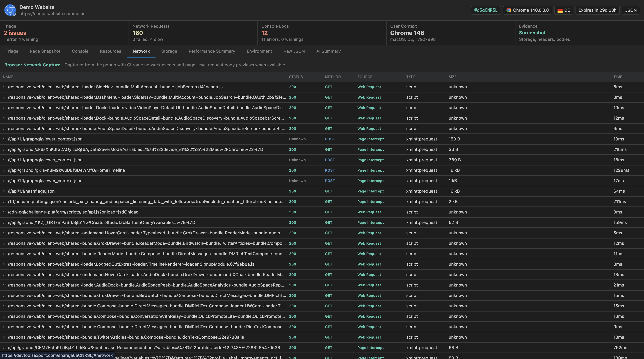Go to the Storage tab

coord(169,51)
